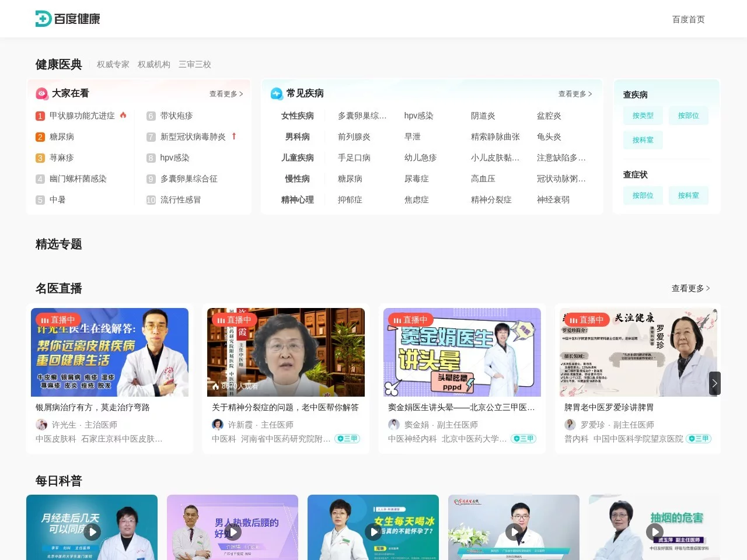Click the 三甲 badge on 许新霞's card

[347, 438]
